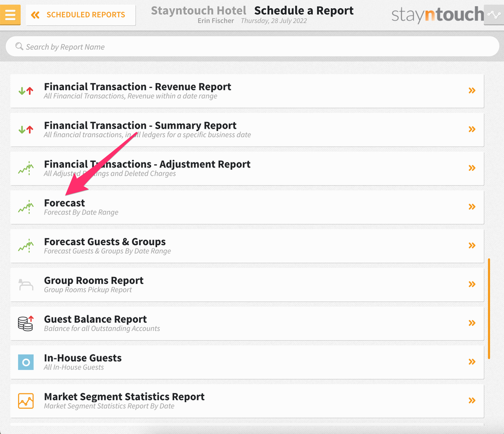Select the Forecast report title
The width and height of the screenshot is (504, 434).
click(x=64, y=203)
